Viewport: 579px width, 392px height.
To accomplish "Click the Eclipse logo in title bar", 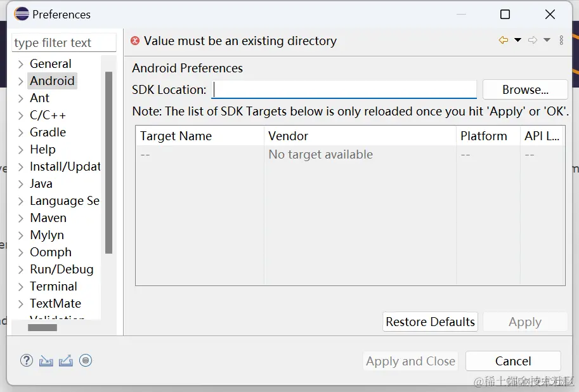I will (x=22, y=14).
